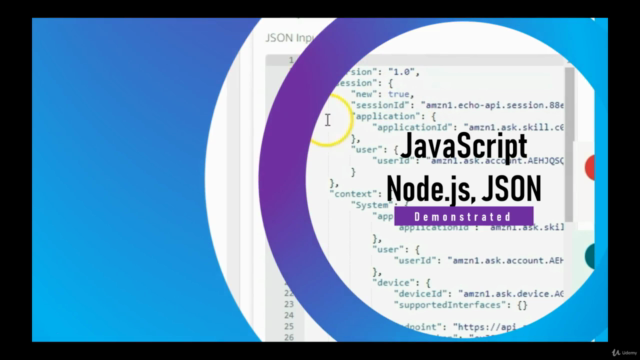Click line number 26 in the gutter
The image size is (640, 360).
click(289, 337)
